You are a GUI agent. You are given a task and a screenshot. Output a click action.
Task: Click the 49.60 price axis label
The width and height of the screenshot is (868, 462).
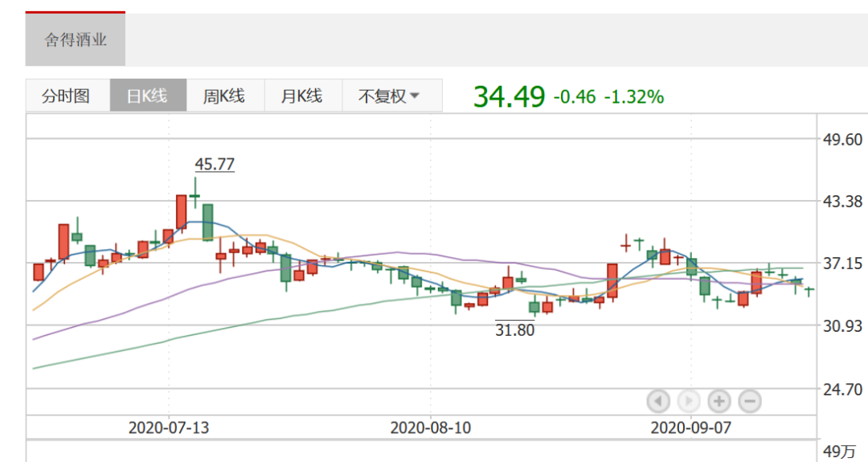click(842, 139)
